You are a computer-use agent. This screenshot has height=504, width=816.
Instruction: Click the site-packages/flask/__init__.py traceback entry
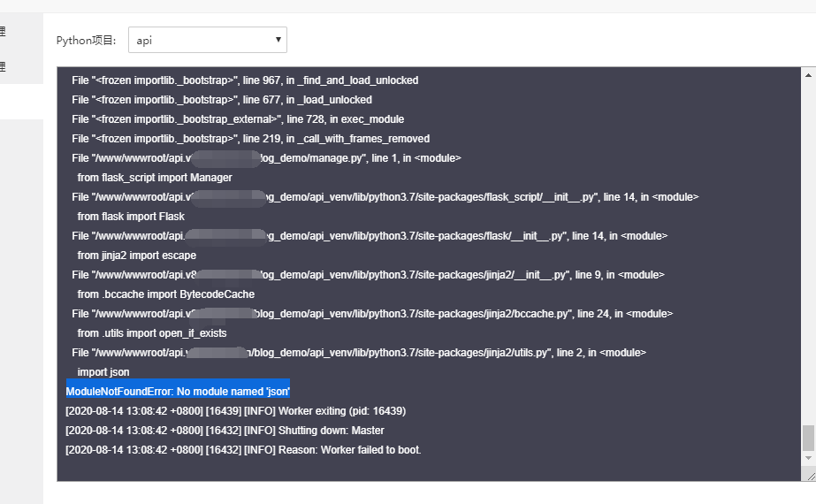click(x=370, y=236)
